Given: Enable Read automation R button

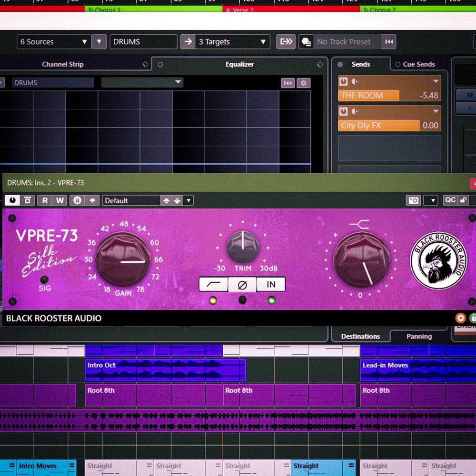Looking at the screenshot, I should (x=45, y=200).
